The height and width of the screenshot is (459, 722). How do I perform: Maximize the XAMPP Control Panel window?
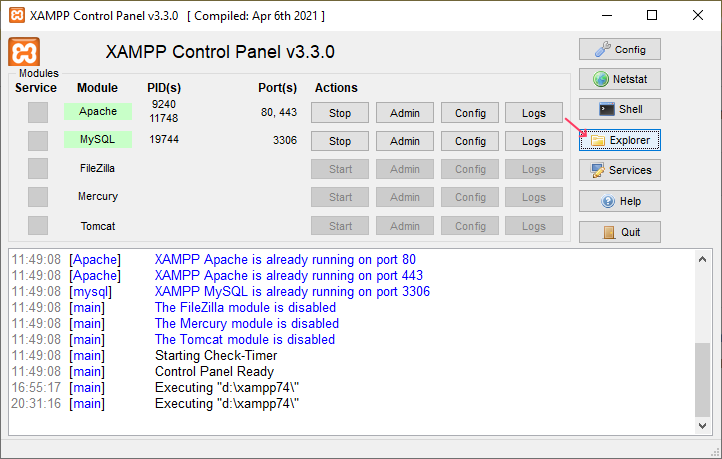[x=652, y=15]
